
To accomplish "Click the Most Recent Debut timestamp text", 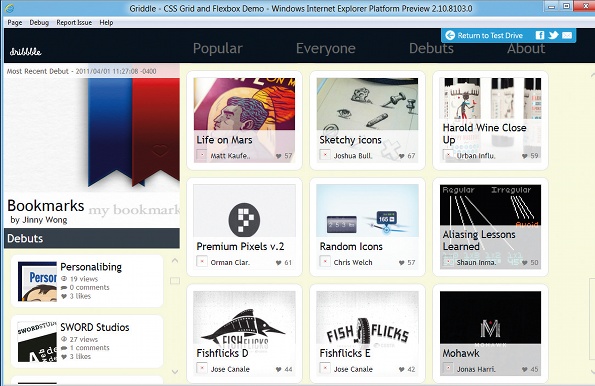I will pos(82,71).
